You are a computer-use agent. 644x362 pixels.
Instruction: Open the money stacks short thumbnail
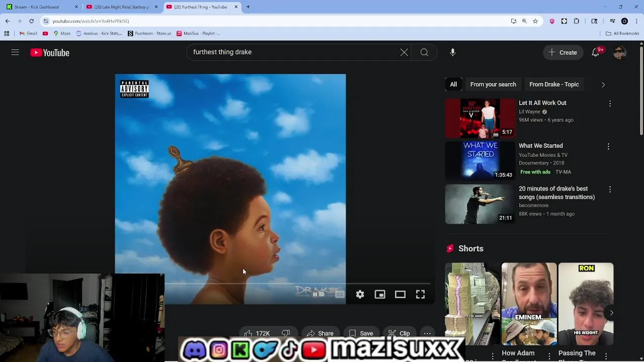[472, 304]
